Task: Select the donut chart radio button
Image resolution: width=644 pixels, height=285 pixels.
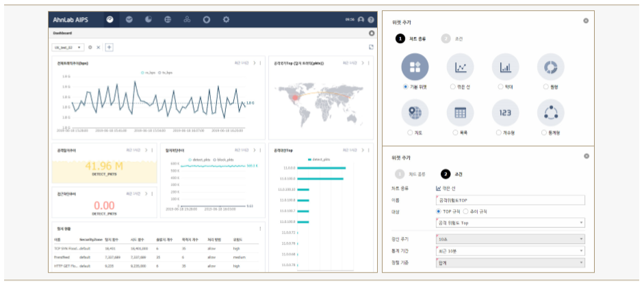Action: tap(545, 87)
